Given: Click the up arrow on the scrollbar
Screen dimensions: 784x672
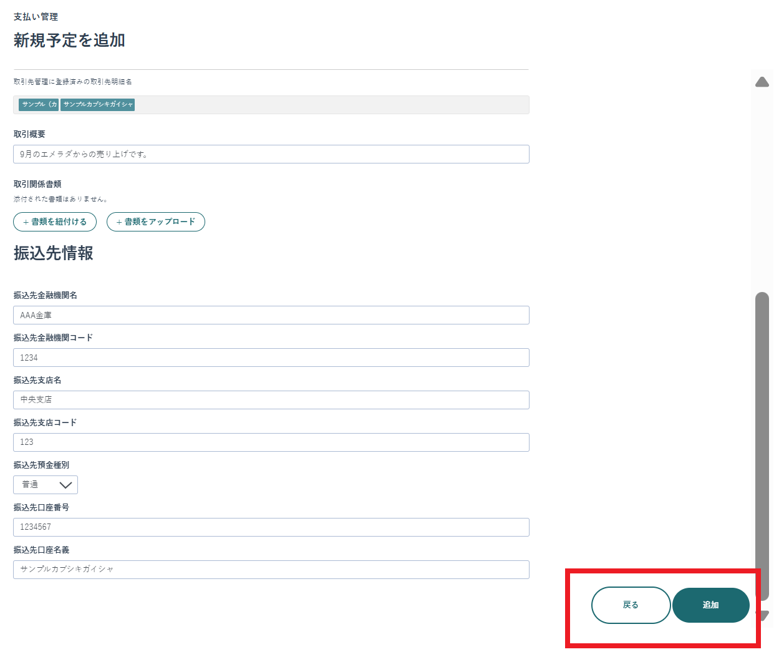Looking at the screenshot, I should (762, 82).
